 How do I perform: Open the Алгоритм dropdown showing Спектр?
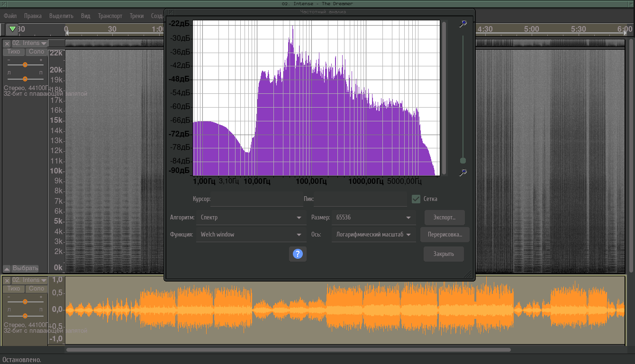(251, 218)
